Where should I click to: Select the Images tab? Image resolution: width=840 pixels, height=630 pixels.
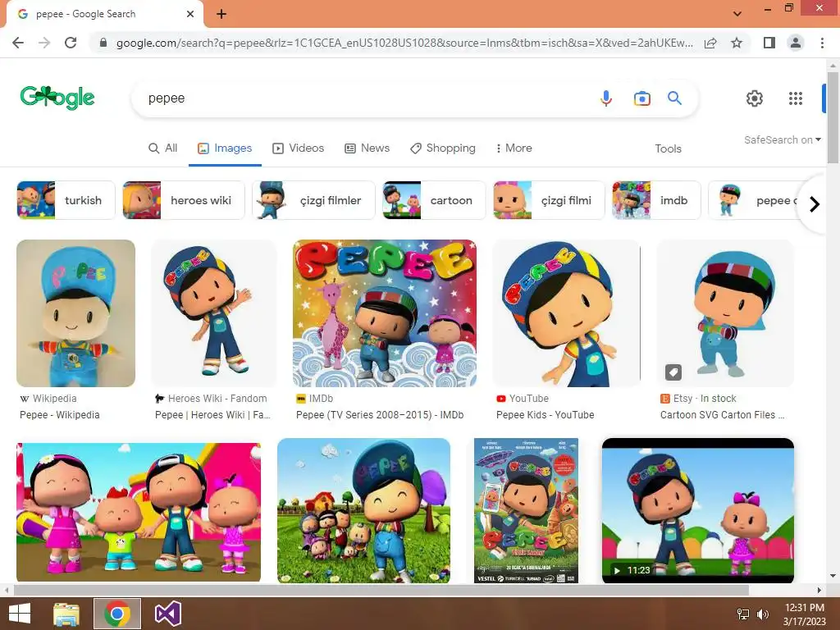[x=225, y=148]
